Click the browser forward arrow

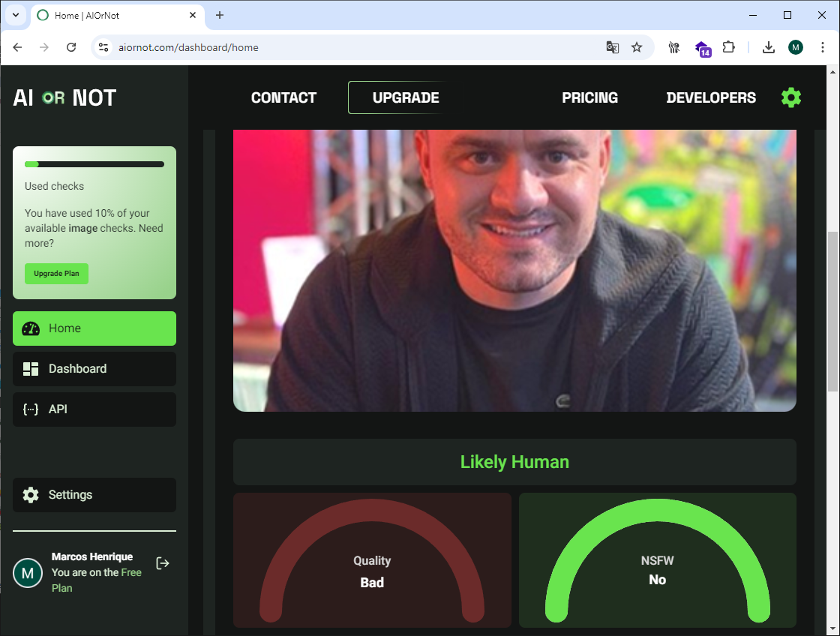point(44,47)
